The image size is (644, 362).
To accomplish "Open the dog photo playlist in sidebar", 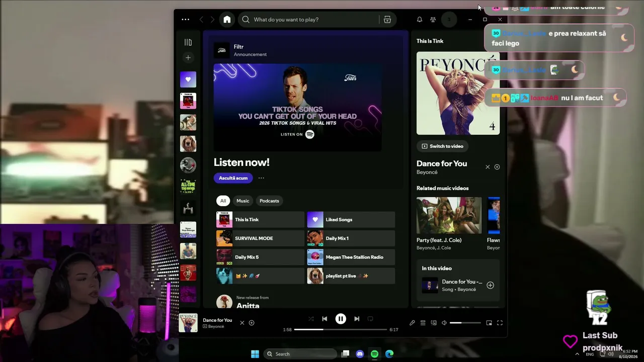I will click(x=188, y=144).
